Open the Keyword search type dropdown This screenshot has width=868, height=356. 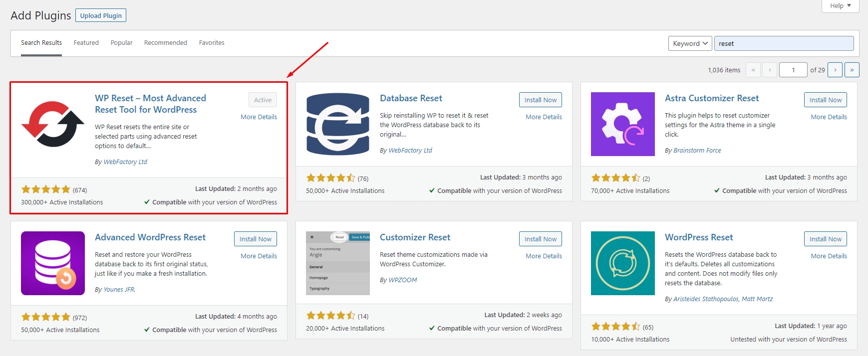(x=690, y=43)
